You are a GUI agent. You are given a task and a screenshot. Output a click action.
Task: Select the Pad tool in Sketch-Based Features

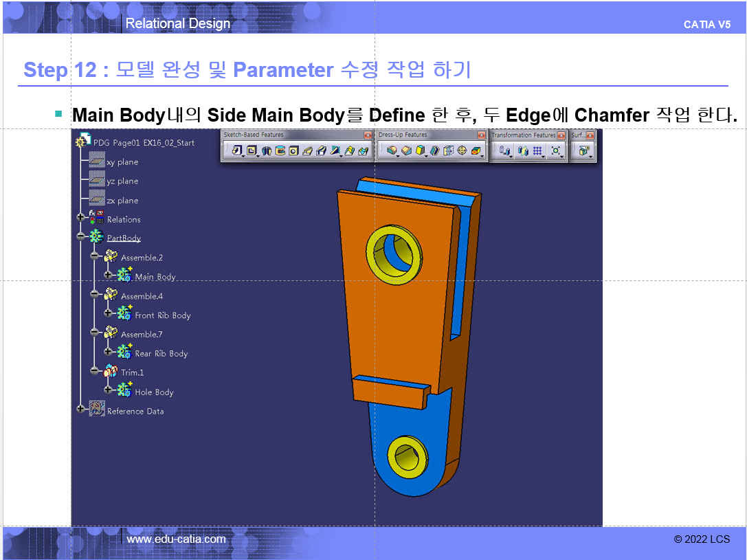(x=236, y=150)
